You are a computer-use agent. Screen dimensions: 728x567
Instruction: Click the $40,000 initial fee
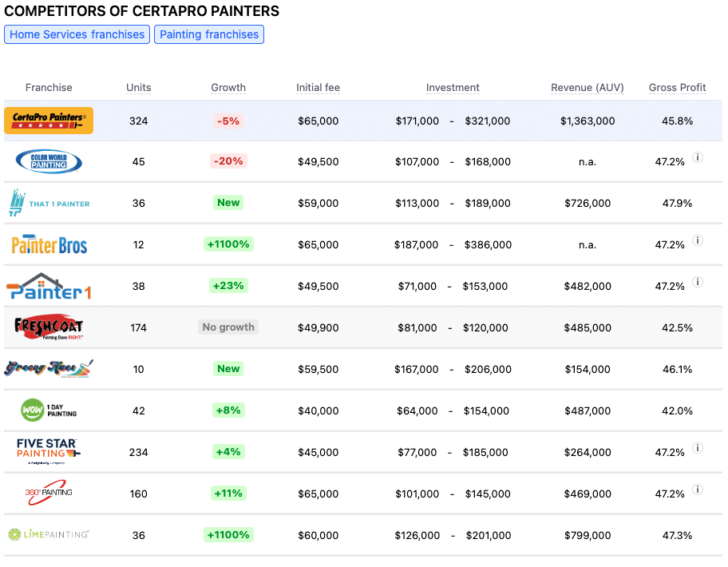pos(318,411)
